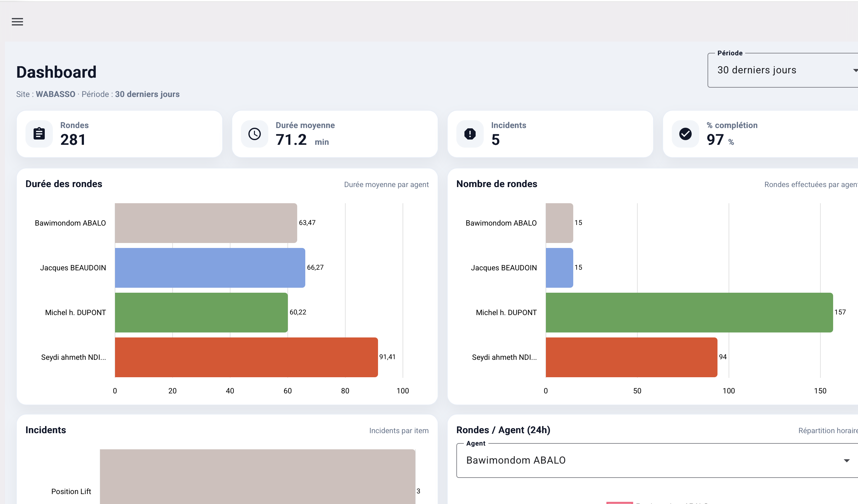Viewport: 858px width, 504px height.
Task: Click Jacques BEAUDOIN blue duration bar
Action: click(210, 268)
